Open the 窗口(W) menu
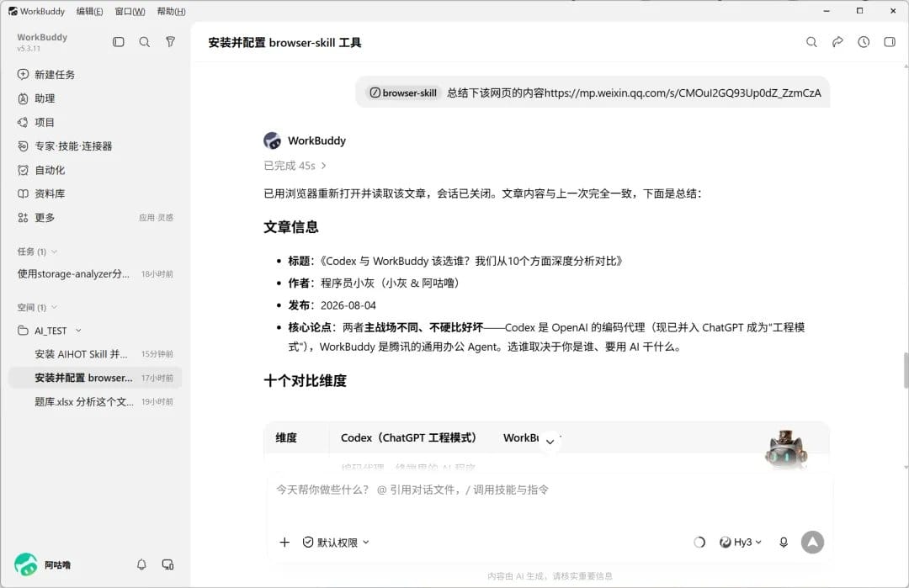This screenshot has height=588, width=909. coord(130,11)
